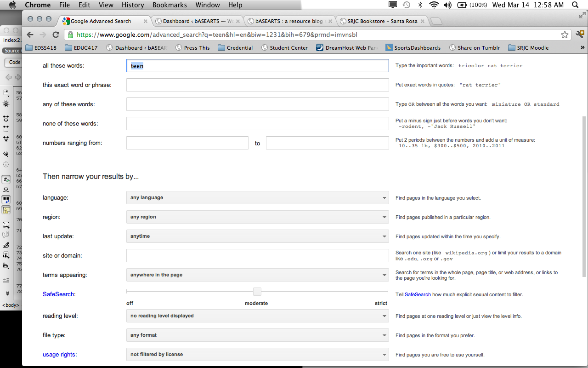The height and width of the screenshot is (368, 588).
Task: Click the SafeSearch slider handle
Action: (257, 292)
